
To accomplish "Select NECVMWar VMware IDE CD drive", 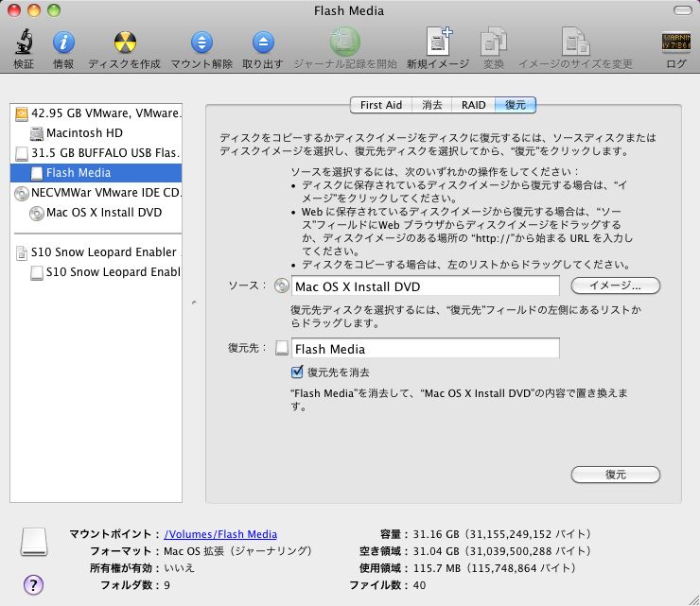I will 96,193.
